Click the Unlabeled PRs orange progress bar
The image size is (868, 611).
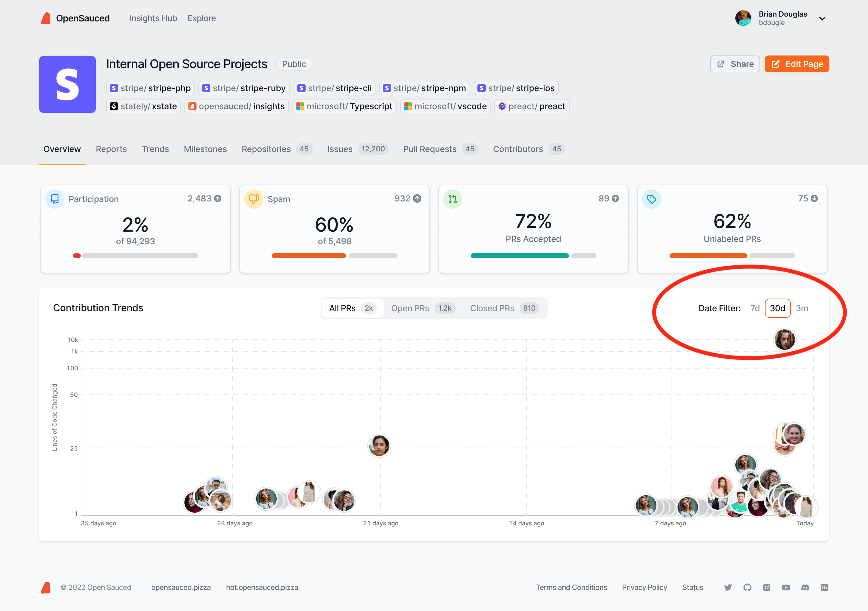(709, 256)
